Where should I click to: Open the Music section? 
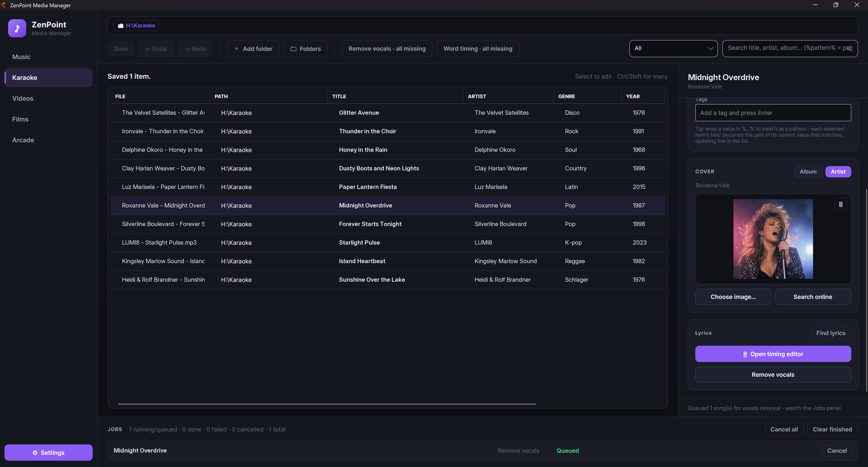point(49,57)
